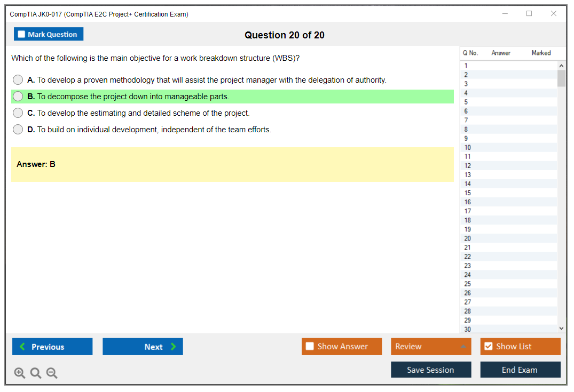Click Save Session button
Image resolution: width=574 pixels, height=392 pixels.
tap(430, 370)
